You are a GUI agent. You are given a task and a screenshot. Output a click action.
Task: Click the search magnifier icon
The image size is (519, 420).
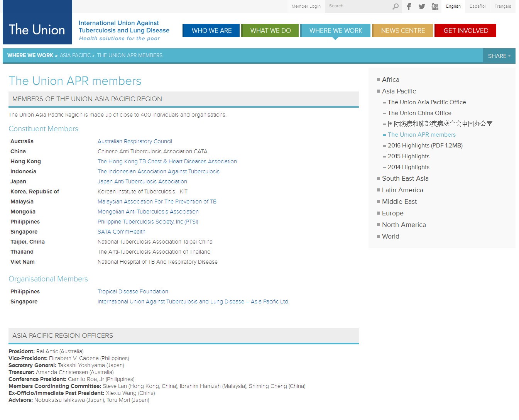pyautogui.click(x=396, y=6)
